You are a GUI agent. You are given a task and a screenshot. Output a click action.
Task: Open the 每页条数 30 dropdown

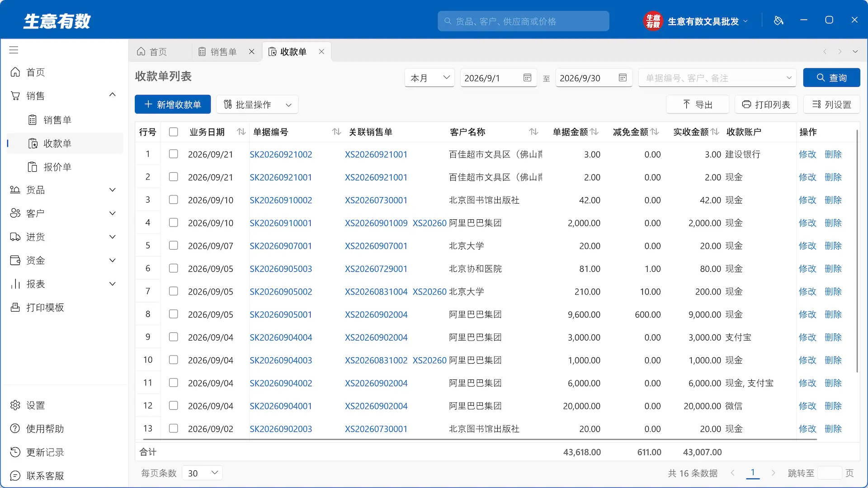[203, 473]
